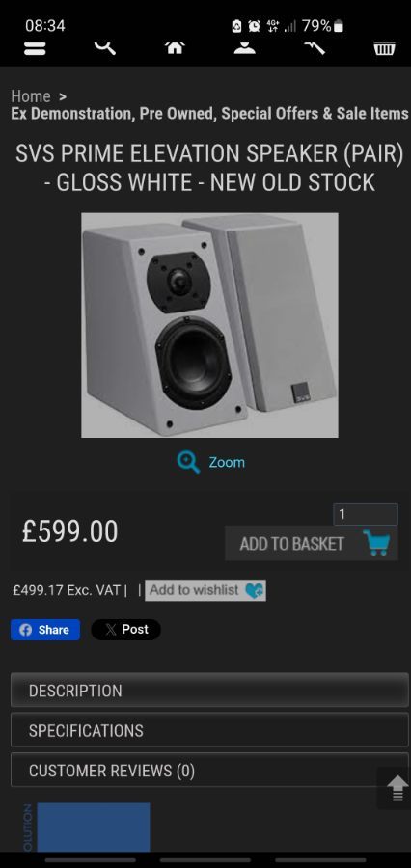Open the hamburger menu icon
The height and width of the screenshot is (868, 411).
coord(35,49)
